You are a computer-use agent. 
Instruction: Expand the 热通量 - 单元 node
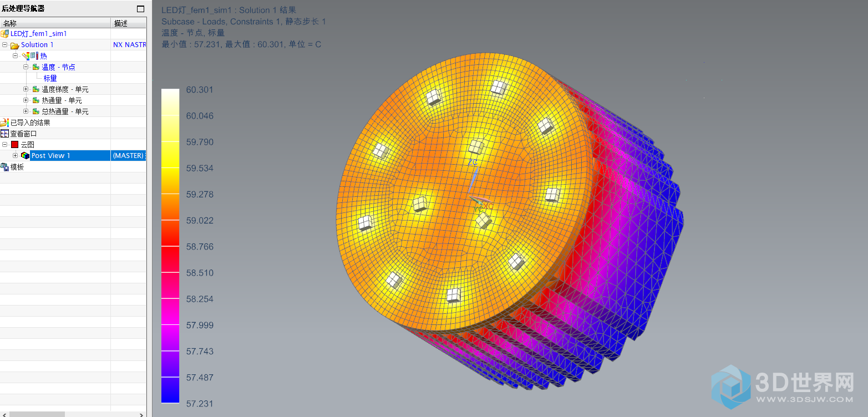pyautogui.click(x=26, y=100)
